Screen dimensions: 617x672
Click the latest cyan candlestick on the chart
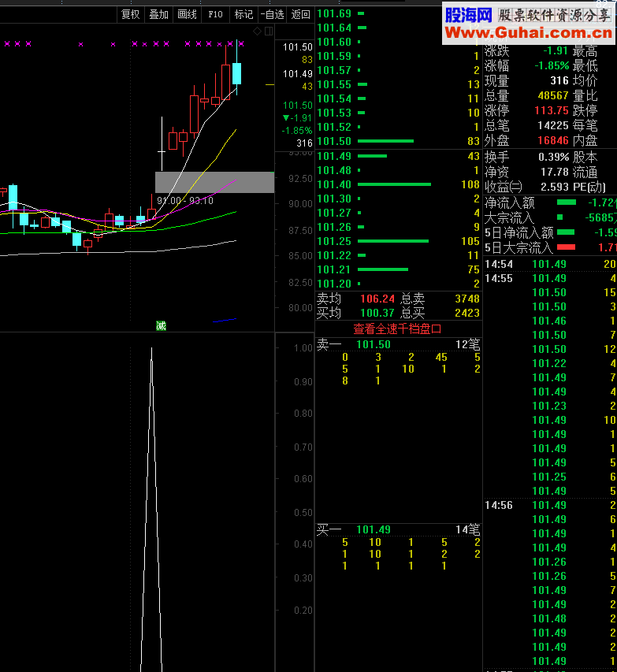point(236,73)
